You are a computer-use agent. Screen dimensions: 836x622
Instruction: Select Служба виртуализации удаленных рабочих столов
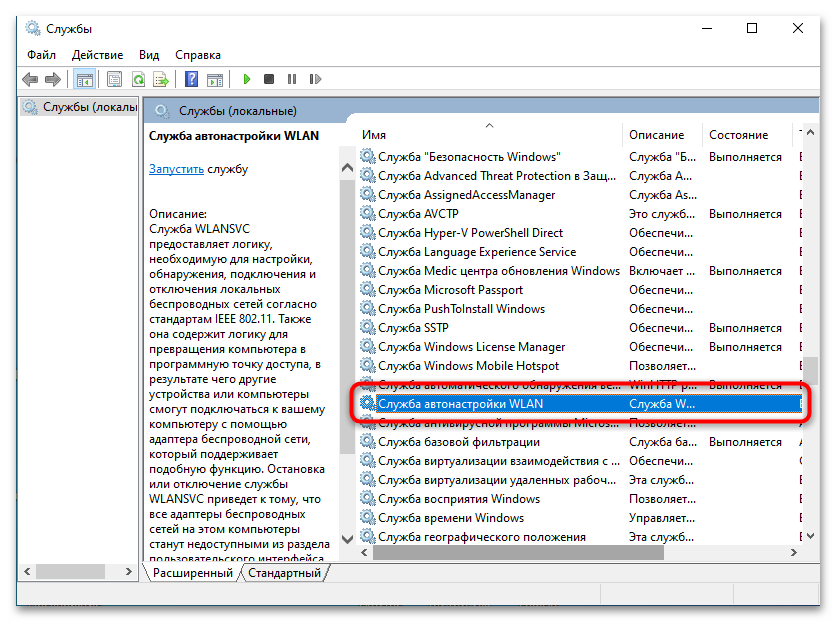(x=580, y=480)
